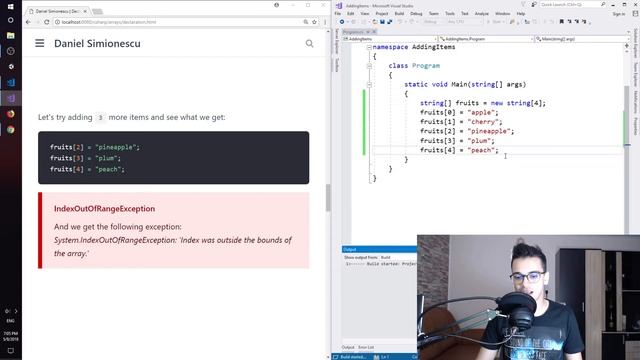This screenshot has height=360, width=640.
Task: Open the Window menu in Visual Studio
Action: click(502, 13)
